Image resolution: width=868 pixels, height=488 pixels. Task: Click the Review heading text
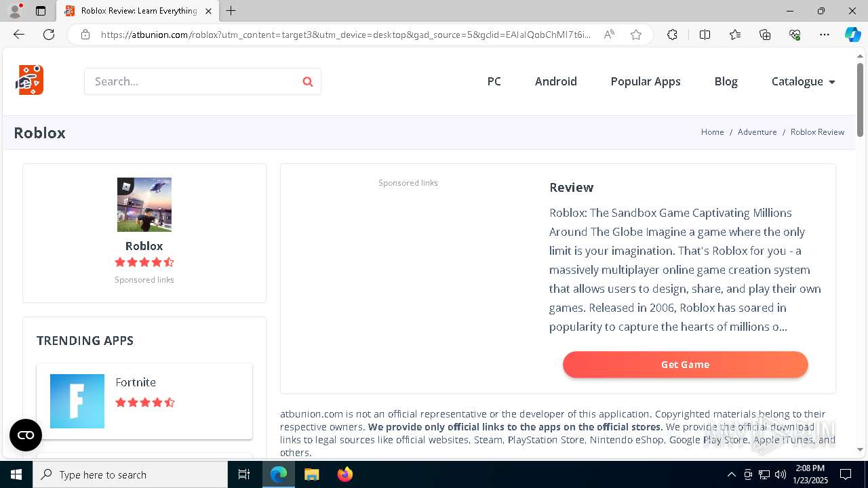coord(571,188)
